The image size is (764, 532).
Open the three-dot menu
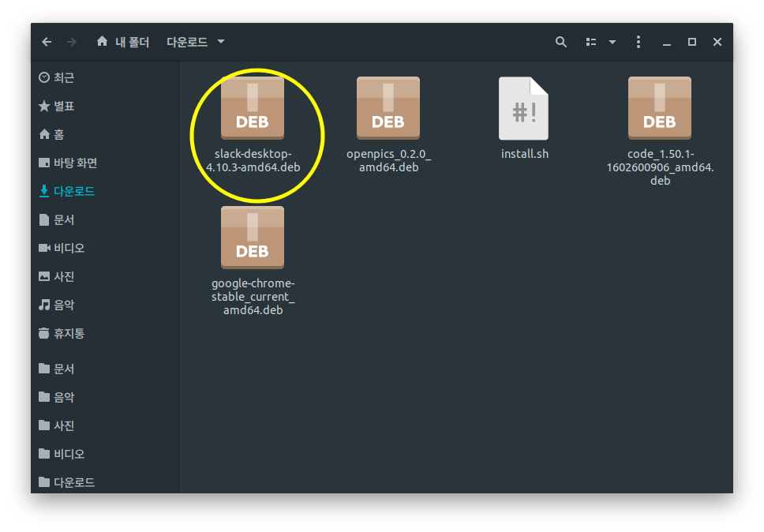639,42
